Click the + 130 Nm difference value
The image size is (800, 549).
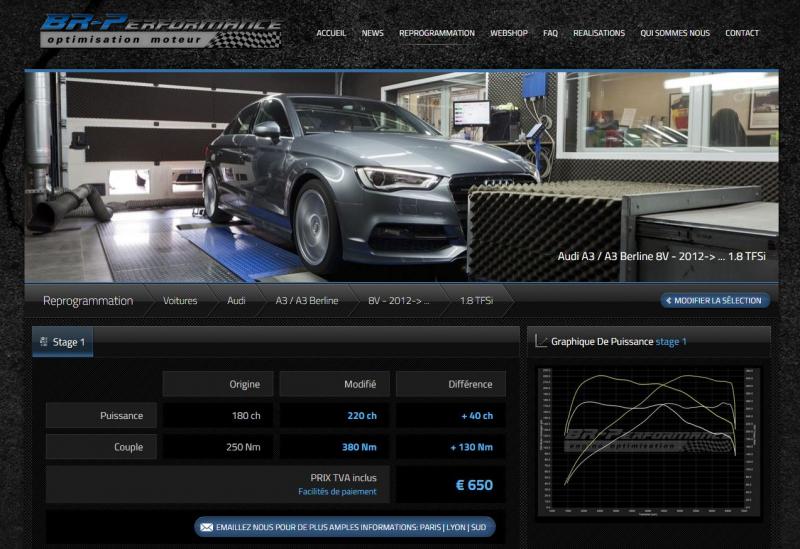(471, 447)
